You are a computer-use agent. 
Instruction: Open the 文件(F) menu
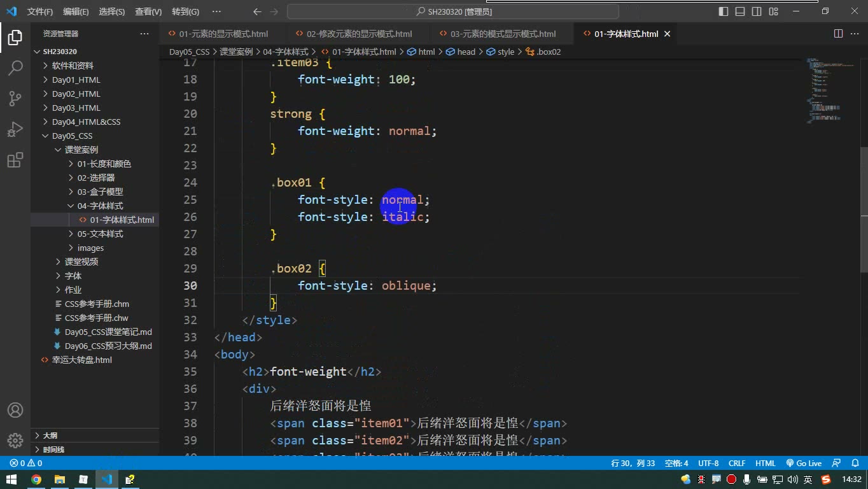pos(40,11)
